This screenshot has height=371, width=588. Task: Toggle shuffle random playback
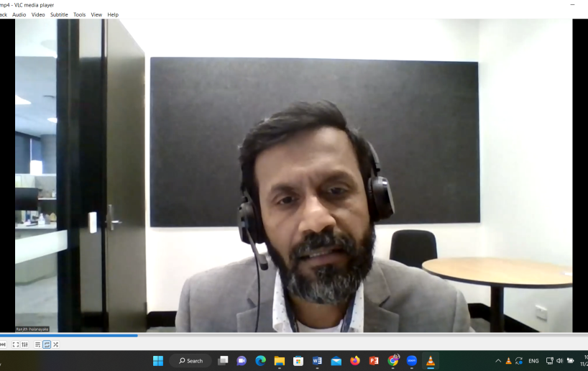coord(55,344)
